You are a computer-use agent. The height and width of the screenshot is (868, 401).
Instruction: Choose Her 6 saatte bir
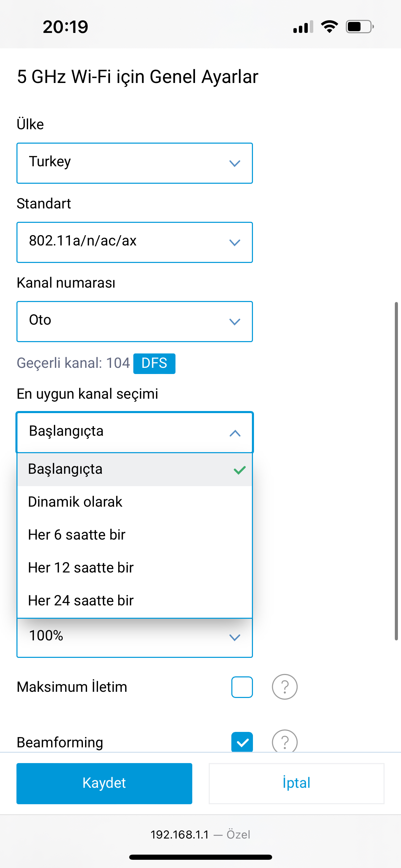135,535
